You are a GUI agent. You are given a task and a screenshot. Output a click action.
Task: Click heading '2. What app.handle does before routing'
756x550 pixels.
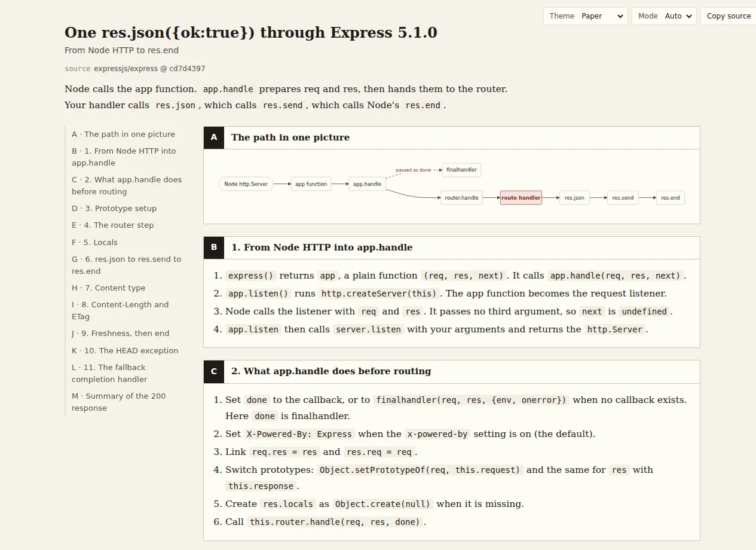(x=331, y=371)
